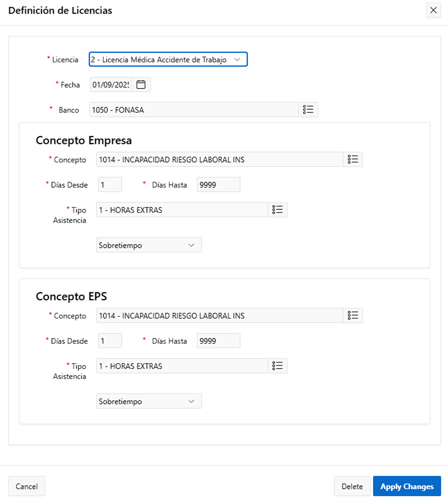448x503 pixels.
Task: Close the Definición de Licencias dialog
Action: coord(433,10)
